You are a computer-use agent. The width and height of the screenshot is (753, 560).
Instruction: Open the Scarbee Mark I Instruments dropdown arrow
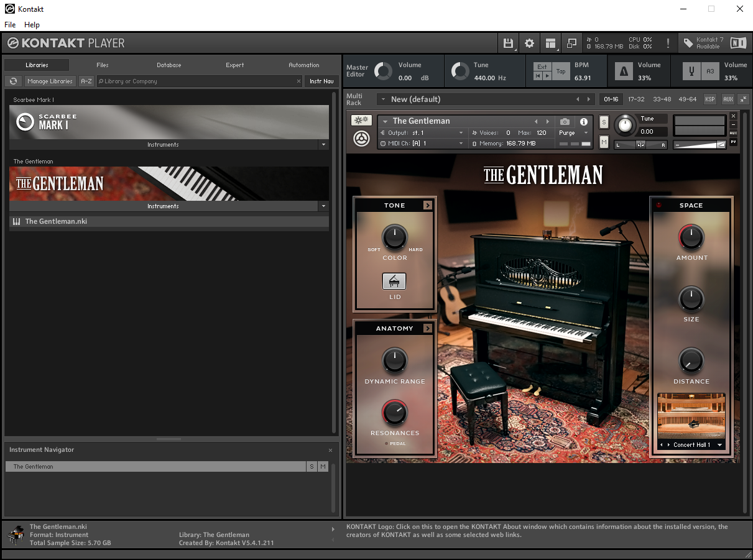[x=323, y=145]
